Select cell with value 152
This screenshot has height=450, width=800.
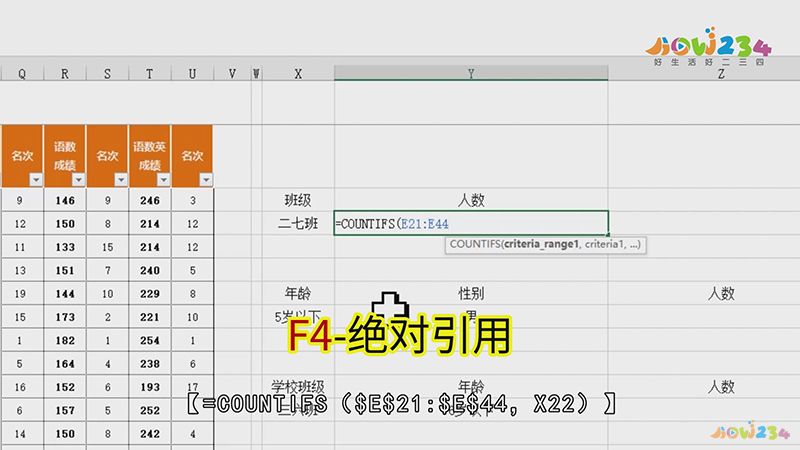65,387
